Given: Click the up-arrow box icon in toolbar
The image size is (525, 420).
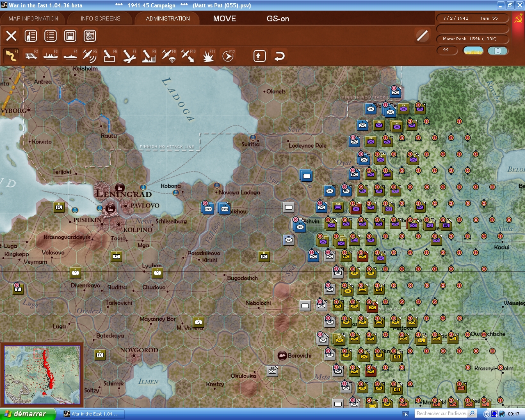Looking at the screenshot, I should tap(259, 56).
